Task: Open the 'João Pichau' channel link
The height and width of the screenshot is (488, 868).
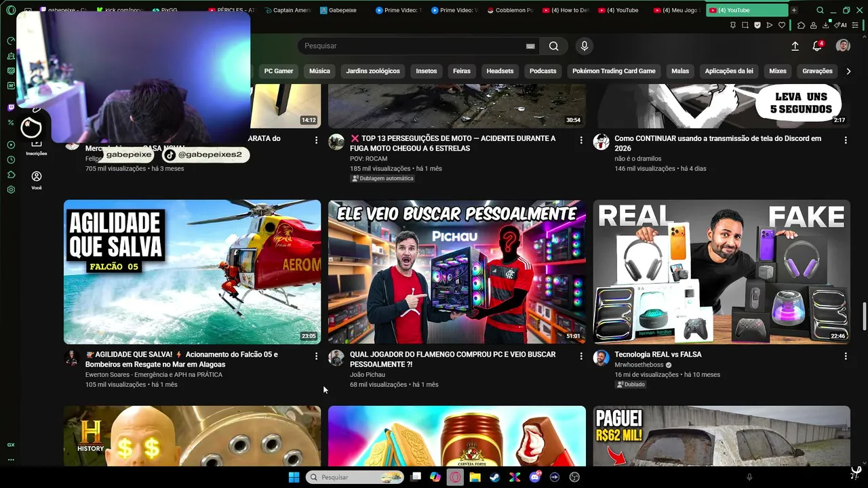Action: [368, 375]
